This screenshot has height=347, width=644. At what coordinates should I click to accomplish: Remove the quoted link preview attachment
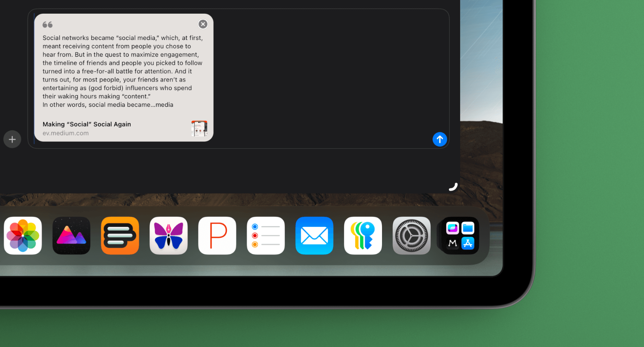[203, 24]
